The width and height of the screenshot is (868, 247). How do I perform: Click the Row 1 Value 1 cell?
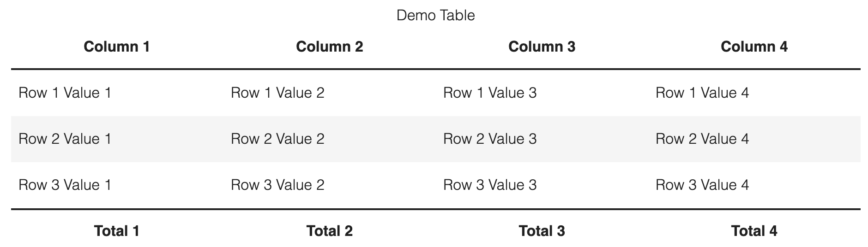pos(65,93)
